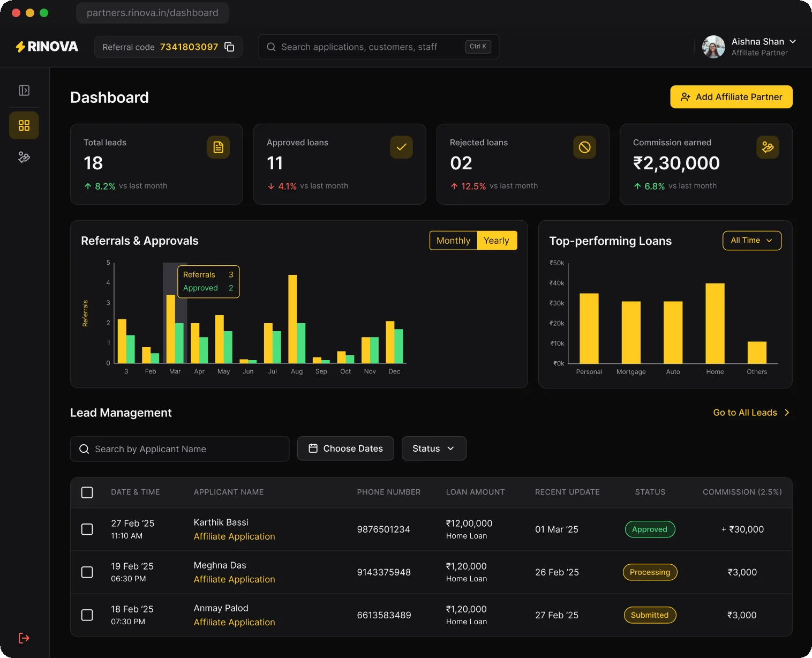Click the browser address bar URL
This screenshot has width=812, height=658.
tap(152, 13)
